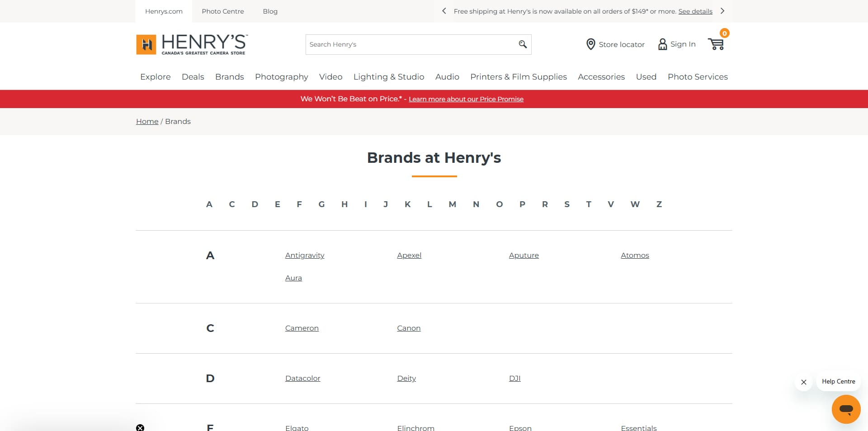This screenshot has height=431, width=868.
Task: Open the Antigravity brand
Action: (x=305, y=256)
